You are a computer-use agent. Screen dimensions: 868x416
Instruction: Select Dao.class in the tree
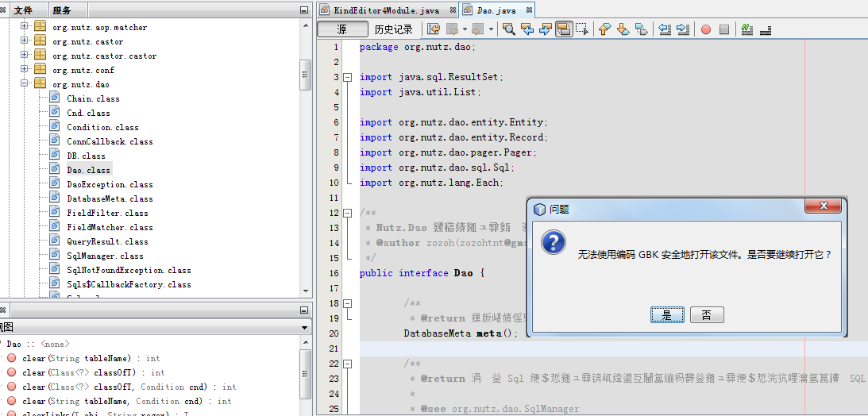[x=89, y=171]
